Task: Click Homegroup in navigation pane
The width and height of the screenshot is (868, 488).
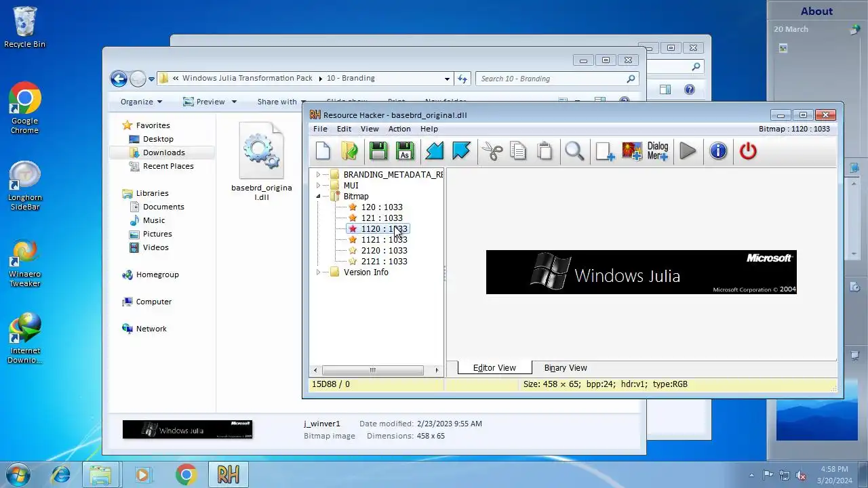Action: 157,274
